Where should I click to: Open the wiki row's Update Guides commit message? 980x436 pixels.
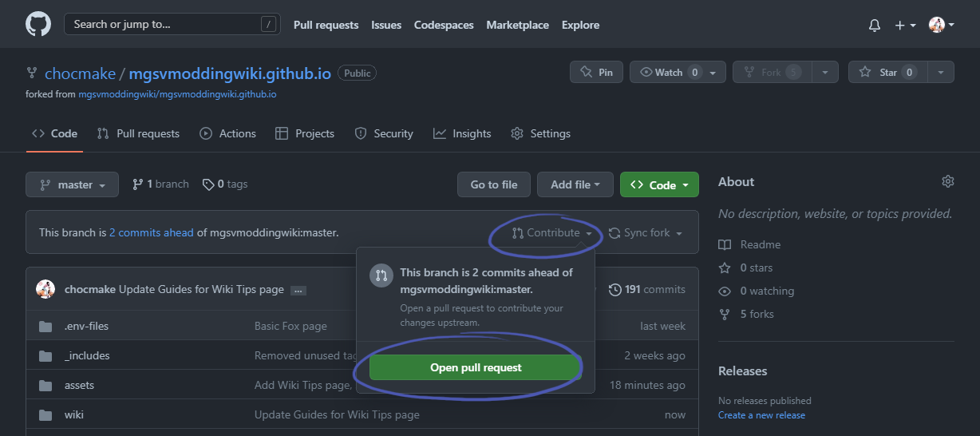click(337, 414)
